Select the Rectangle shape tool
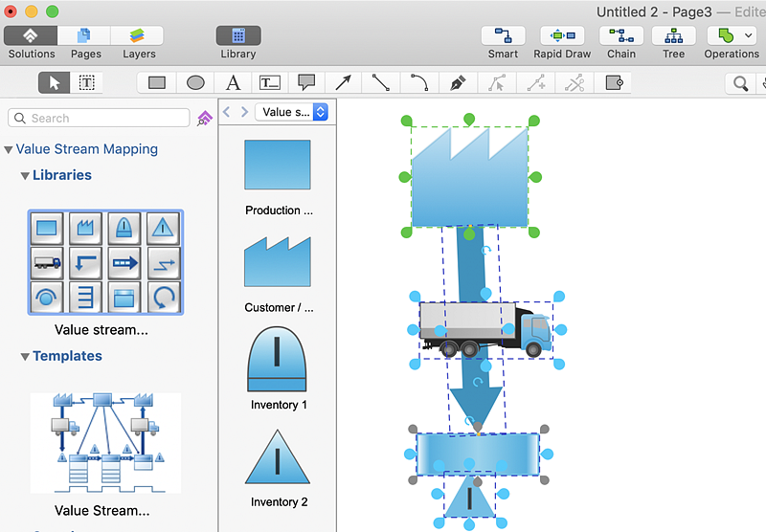Image resolution: width=766 pixels, height=532 pixels. click(x=157, y=83)
